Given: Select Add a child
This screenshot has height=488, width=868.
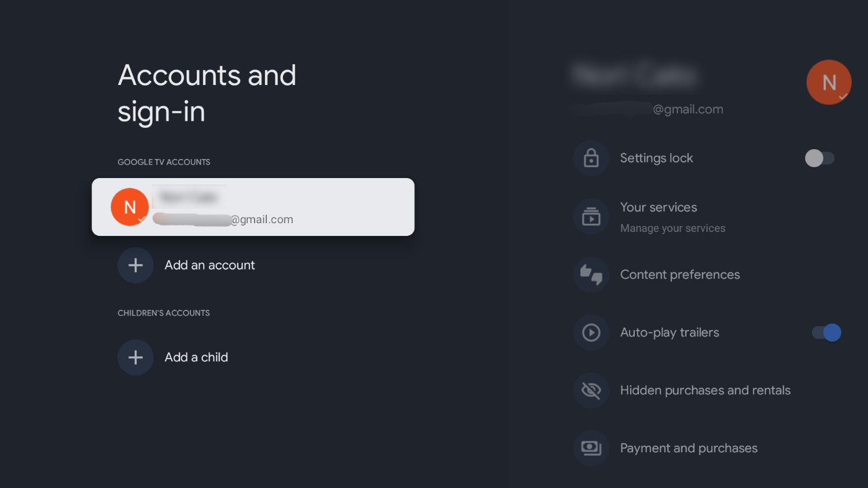Looking at the screenshot, I should (x=196, y=357).
